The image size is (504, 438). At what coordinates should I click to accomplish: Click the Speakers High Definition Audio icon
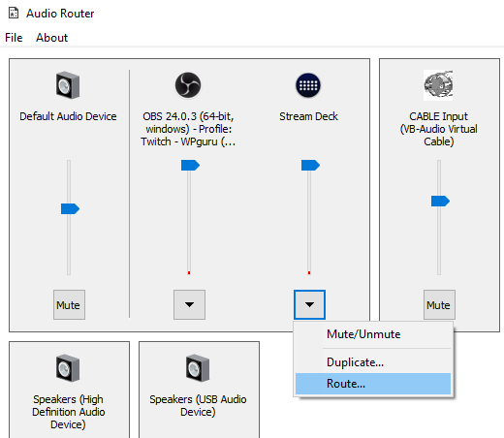pos(68,368)
